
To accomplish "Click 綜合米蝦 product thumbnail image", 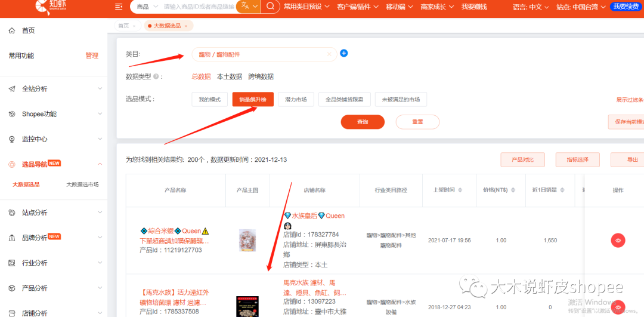I will tap(247, 241).
